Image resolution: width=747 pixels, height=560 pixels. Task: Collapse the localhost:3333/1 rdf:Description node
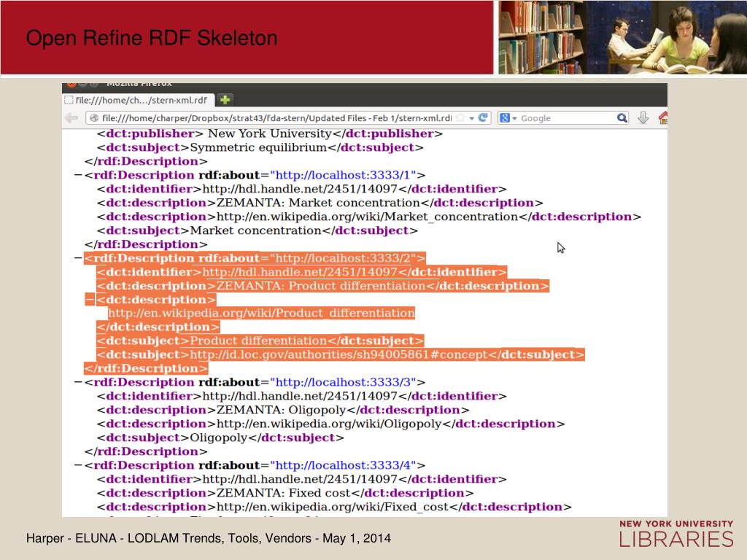click(78, 175)
